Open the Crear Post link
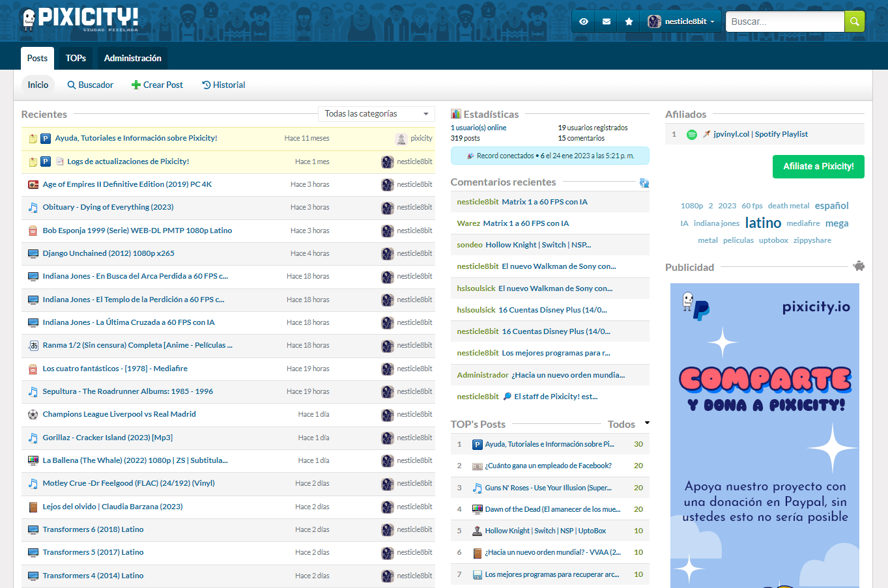 point(157,85)
